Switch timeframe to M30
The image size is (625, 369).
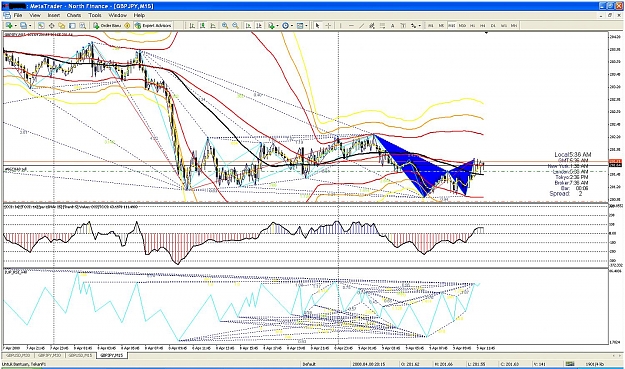462,26
